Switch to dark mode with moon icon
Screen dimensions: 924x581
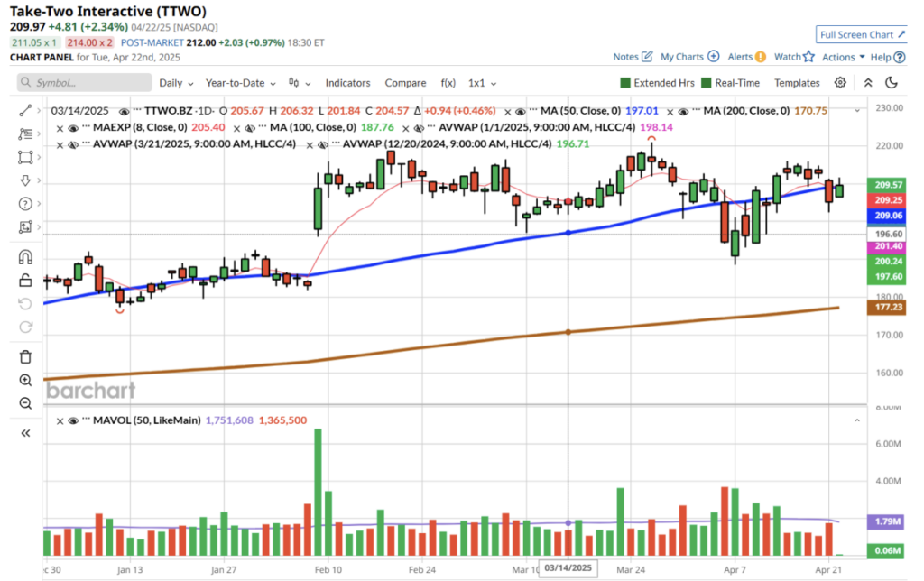click(x=892, y=82)
